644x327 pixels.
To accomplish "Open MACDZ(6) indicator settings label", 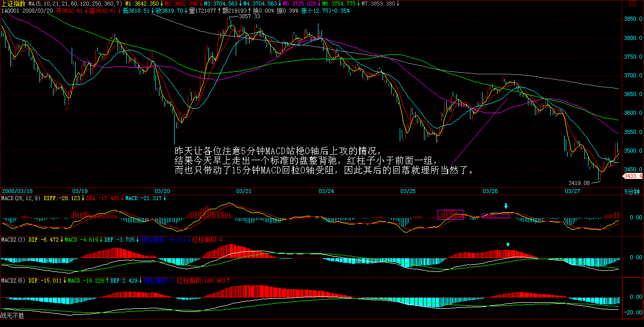I will [x=13, y=280].
